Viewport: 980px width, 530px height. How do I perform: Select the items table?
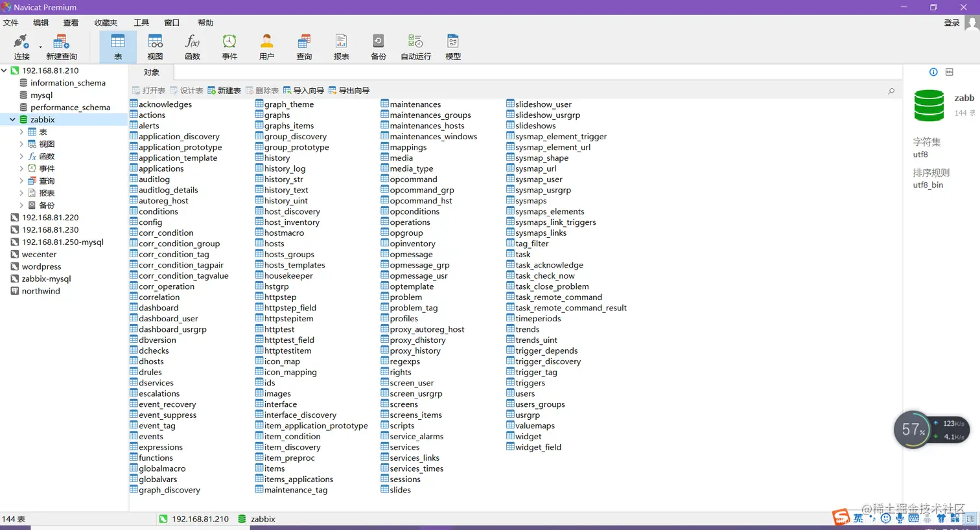pyautogui.click(x=270, y=468)
